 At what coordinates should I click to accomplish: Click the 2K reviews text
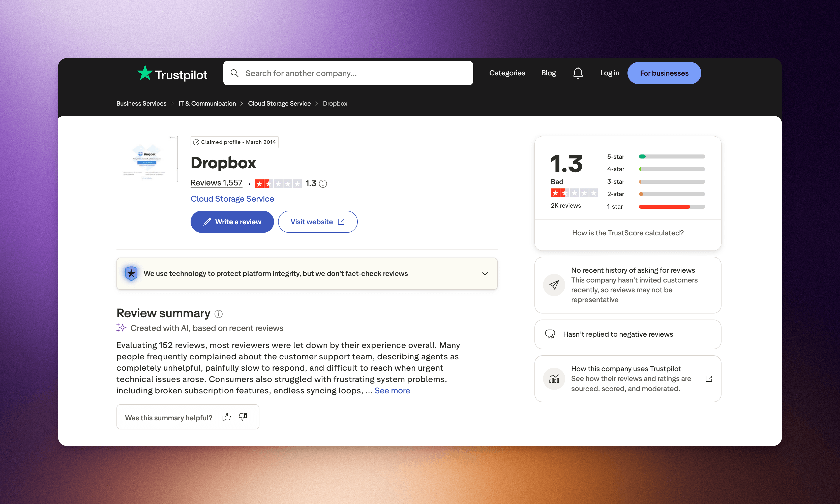pos(565,205)
